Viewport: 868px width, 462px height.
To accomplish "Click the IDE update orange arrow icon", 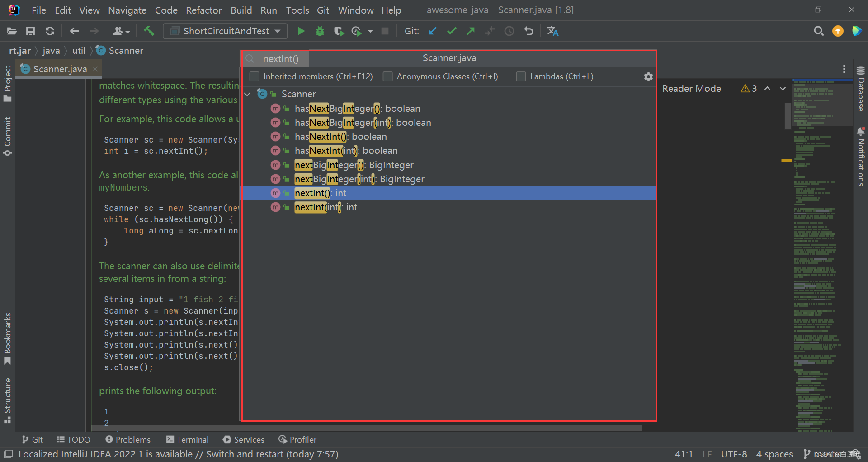I will click(838, 31).
